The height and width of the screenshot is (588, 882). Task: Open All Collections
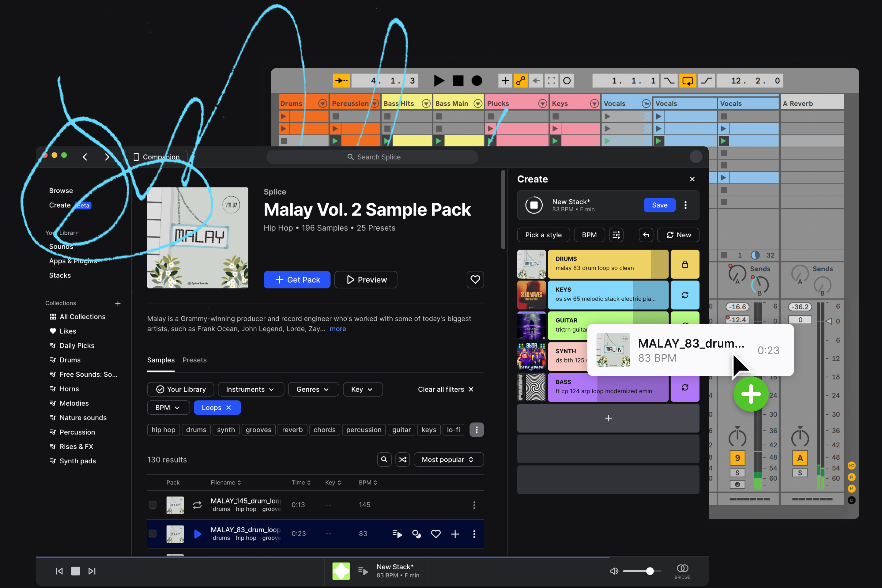coord(77,316)
